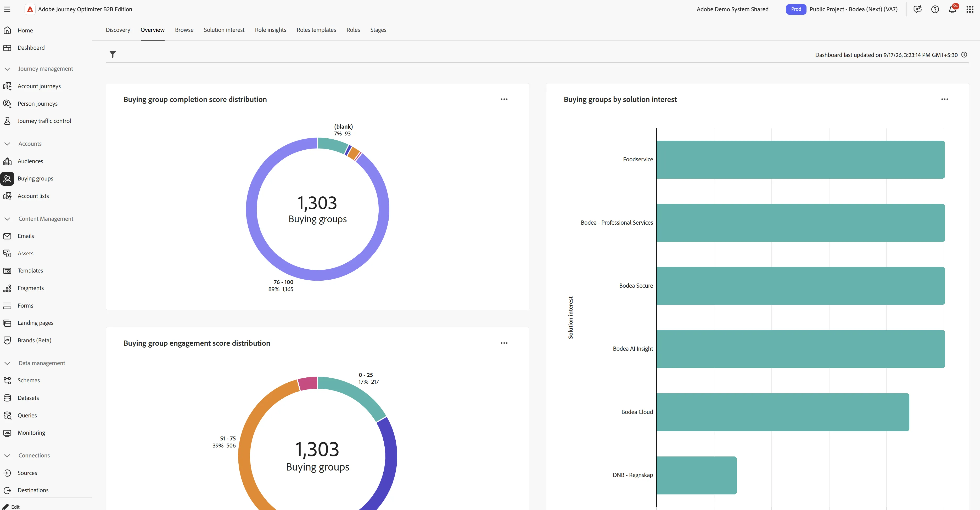
Task: Collapse the Content Management section
Action: 7,219
